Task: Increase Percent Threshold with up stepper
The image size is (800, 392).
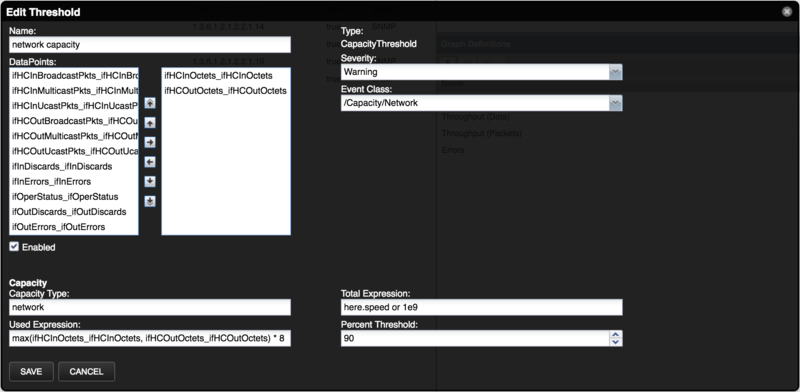Action: 616,335
